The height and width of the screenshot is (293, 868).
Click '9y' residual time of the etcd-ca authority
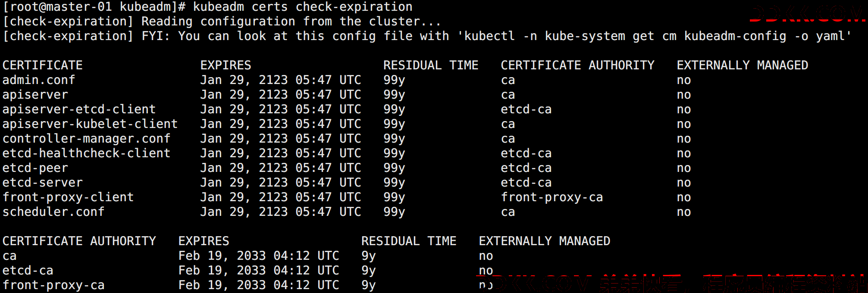369,271
